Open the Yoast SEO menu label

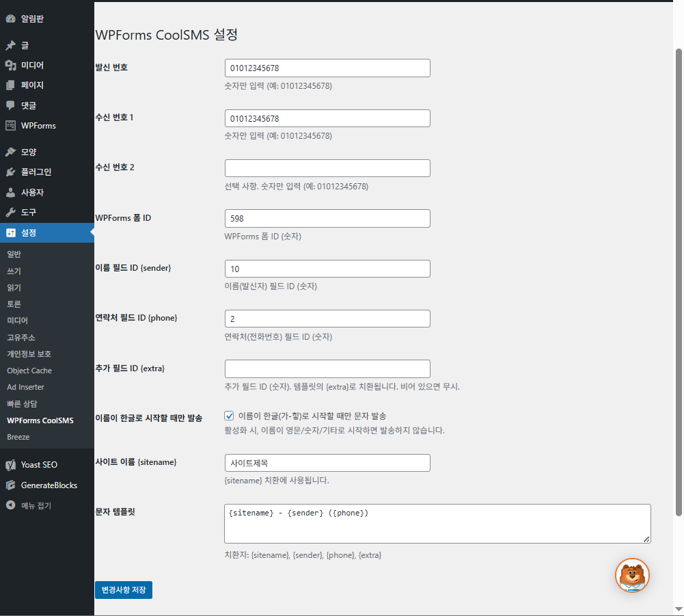coord(39,465)
